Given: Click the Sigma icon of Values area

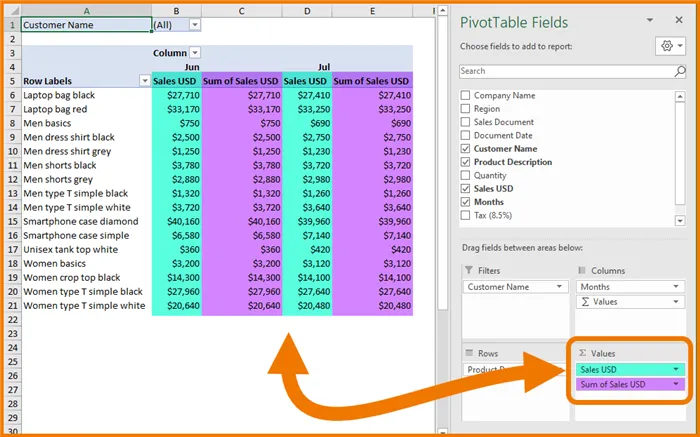Looking at the screenshot, I should [583, 353].
